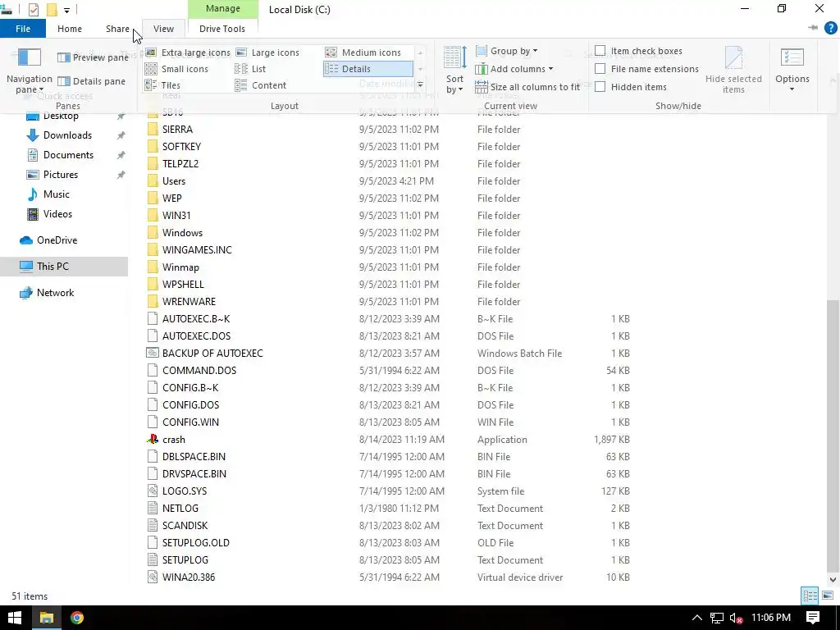Screen dimensions: 840x630
Task: Toggle the Preview pane
Action: [x=93, y=57]
